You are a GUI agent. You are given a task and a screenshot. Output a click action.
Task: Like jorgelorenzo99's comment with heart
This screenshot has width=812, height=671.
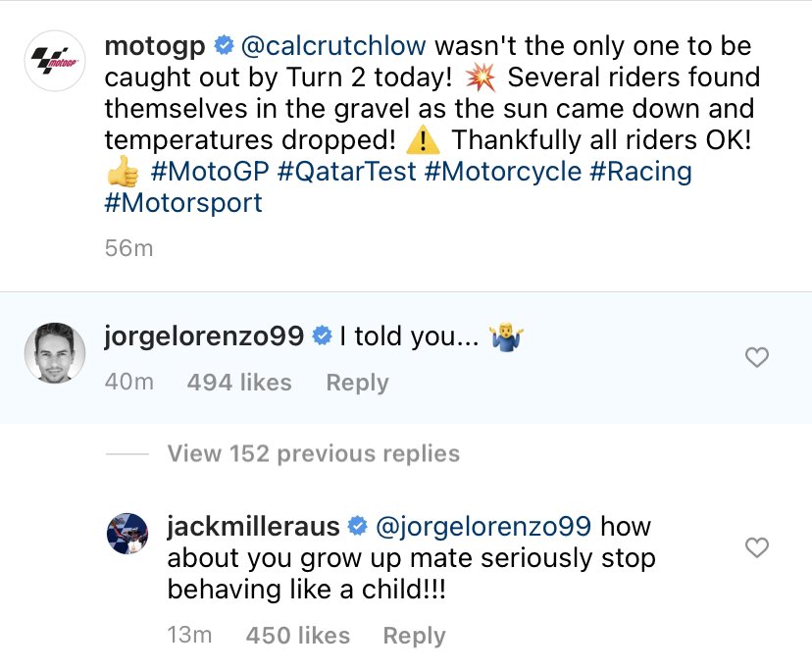coord(757,359)
